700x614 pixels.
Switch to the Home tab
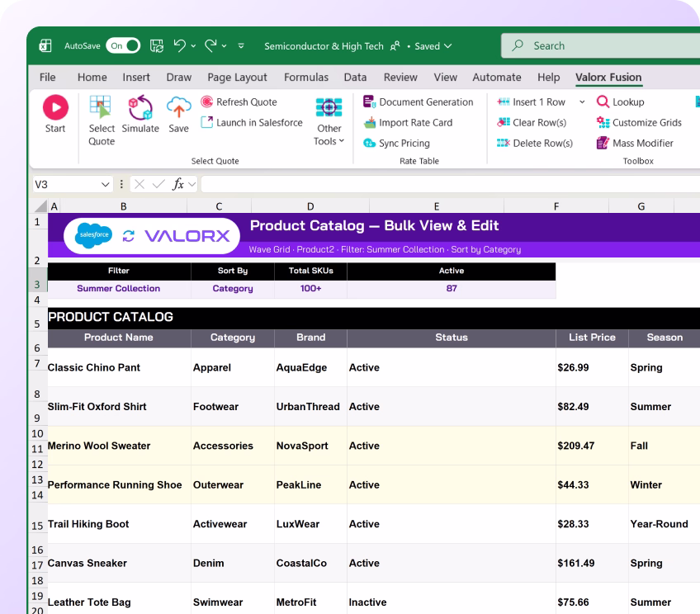pyautogui.click(x=92, y=78)
